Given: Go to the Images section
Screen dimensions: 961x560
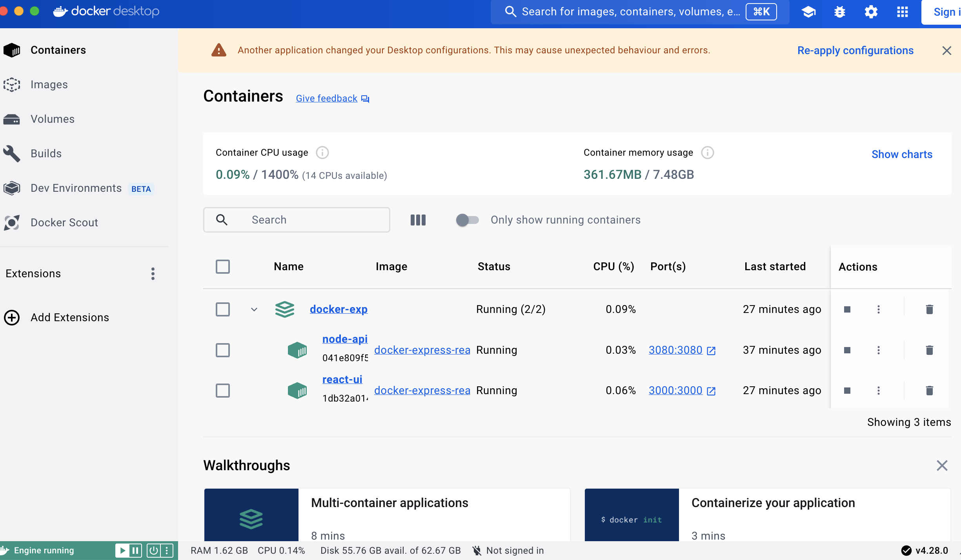Looking at the screenshot, I should pyautogui.click(x=49, y=85).
